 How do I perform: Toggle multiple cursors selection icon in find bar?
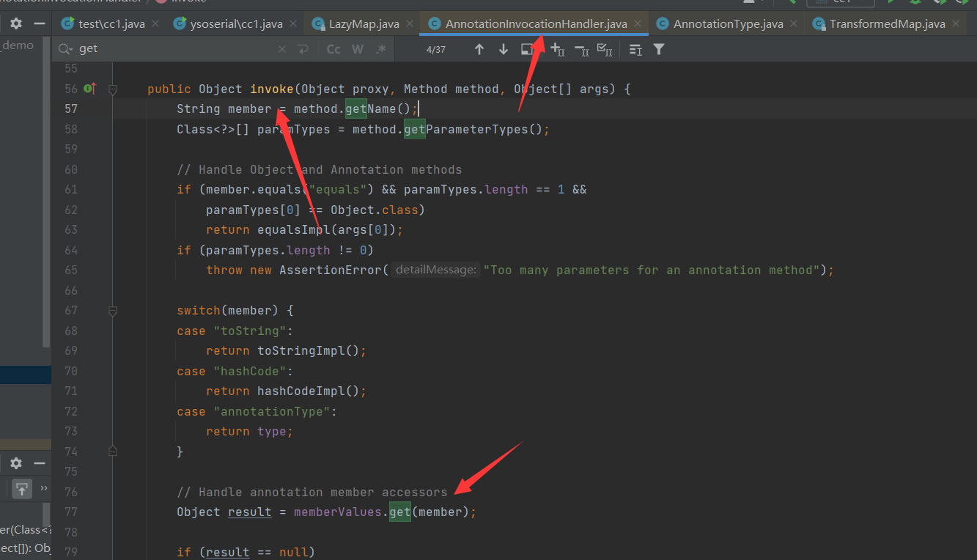click(635, 49)
